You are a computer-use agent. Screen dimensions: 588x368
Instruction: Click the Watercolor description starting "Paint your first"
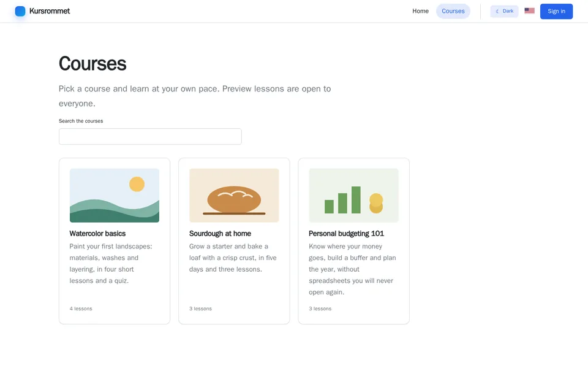[x=111, y=264]
